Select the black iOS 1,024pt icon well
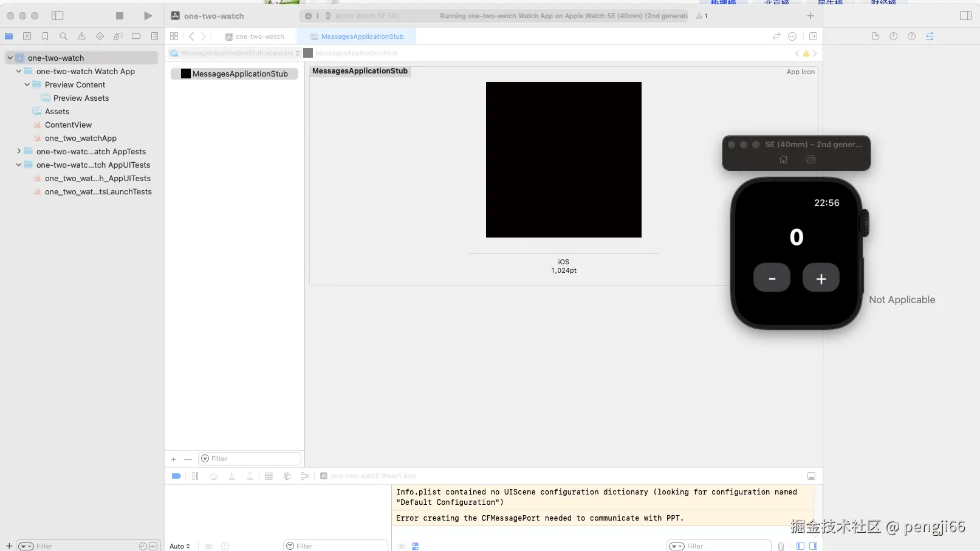The image size is (980, 551). 564,160
